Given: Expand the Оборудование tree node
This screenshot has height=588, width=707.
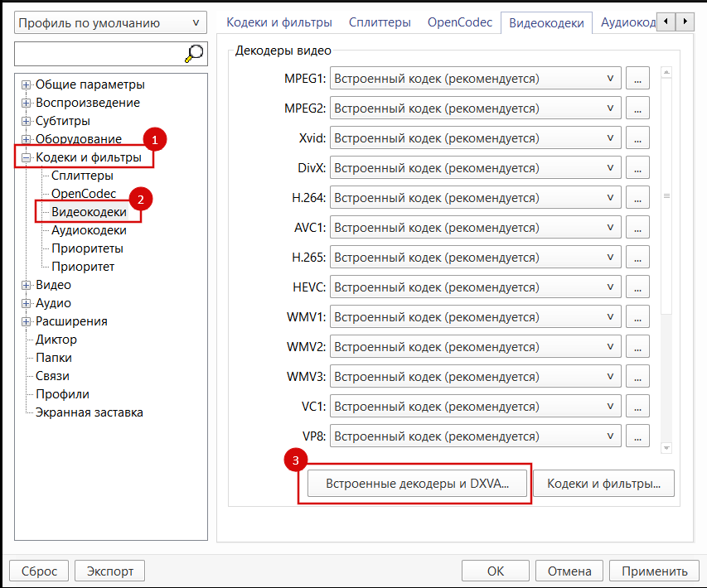Looking at the screenshot, I should 25,138.
